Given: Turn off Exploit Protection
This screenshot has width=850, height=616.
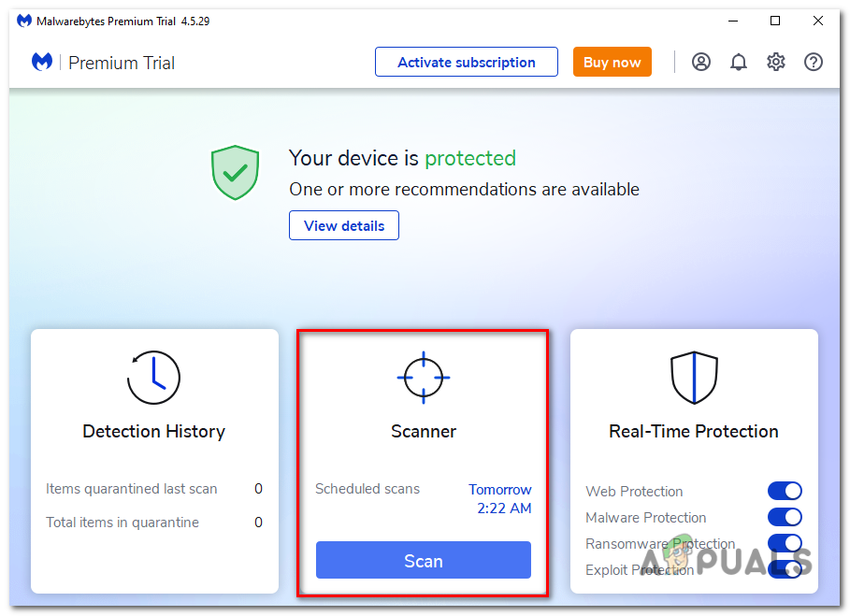Looking at the screenshot, I should click(x=785, y=568).
